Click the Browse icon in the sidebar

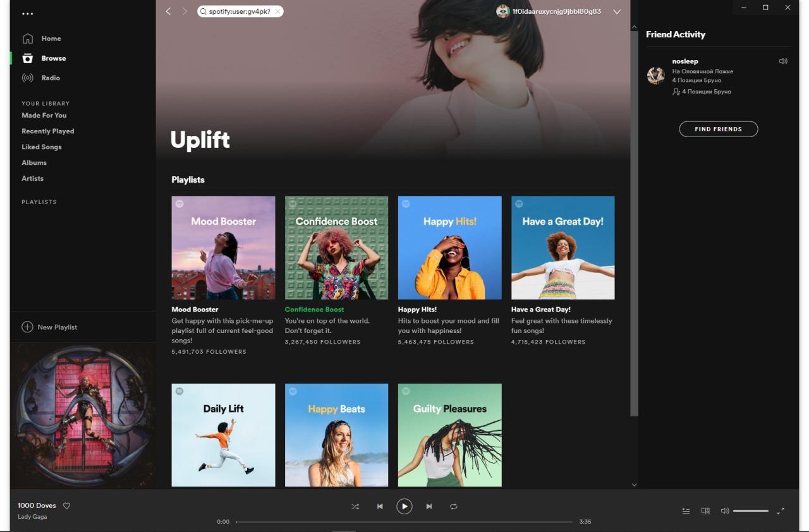tap(27, 58)
